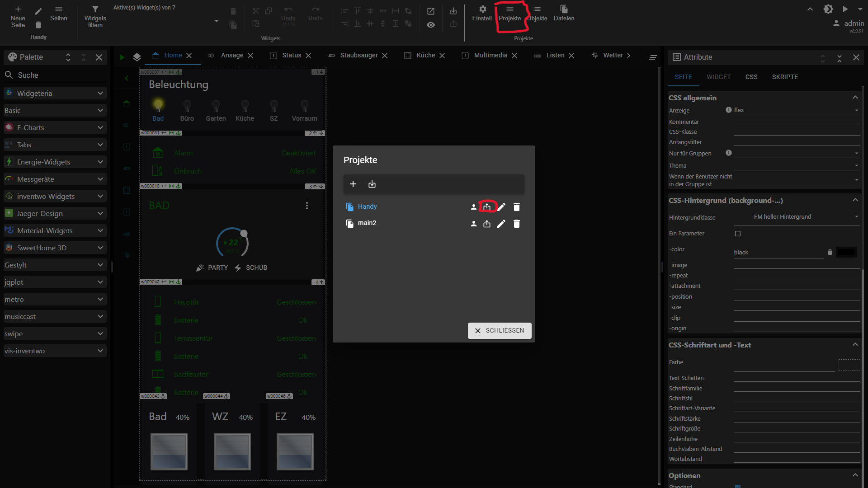Screen dimensions: 868x488
Task: Open the Dateien files toolbar icon
Action: tap(564, 13)
